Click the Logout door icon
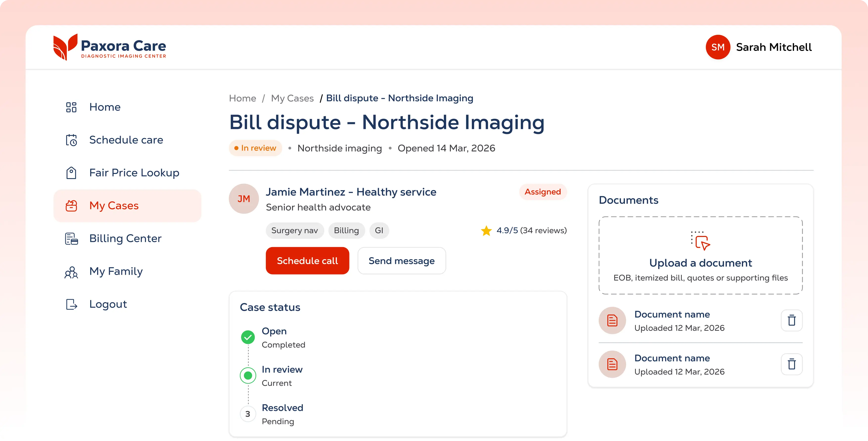Screen dimensions: 868x441 71,304
